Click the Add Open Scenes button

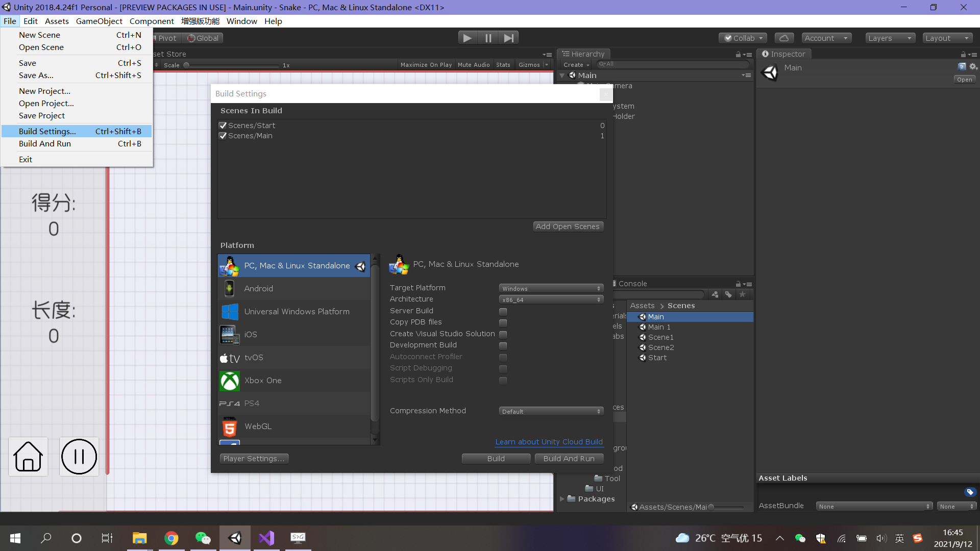coord(568,227)
